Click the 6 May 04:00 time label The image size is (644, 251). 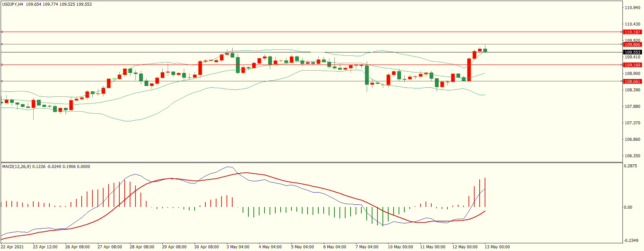[335, 247]
